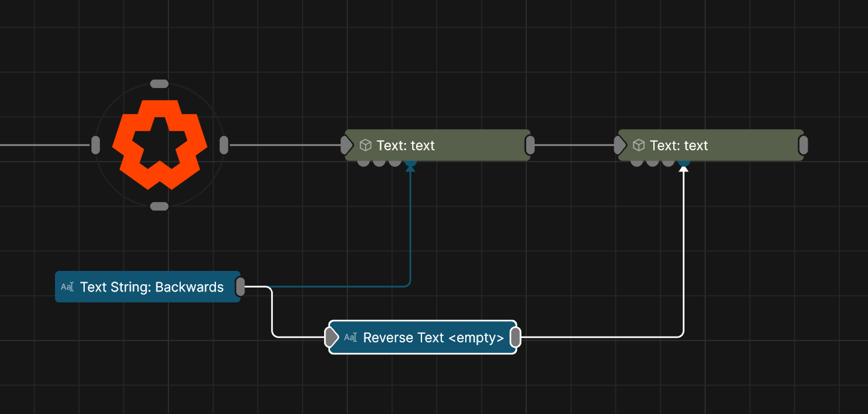Image resolution: width=868 pixels, height=414 pixels.
Task: Click the orange star-shaped root node
Action: click(x=160, y=144)
